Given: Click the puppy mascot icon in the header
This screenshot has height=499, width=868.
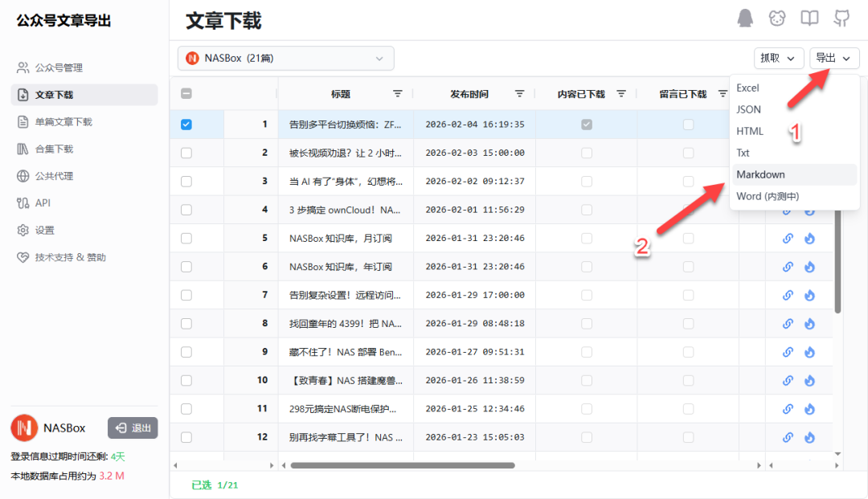Looking at the screenshot, I should [777, 18].
